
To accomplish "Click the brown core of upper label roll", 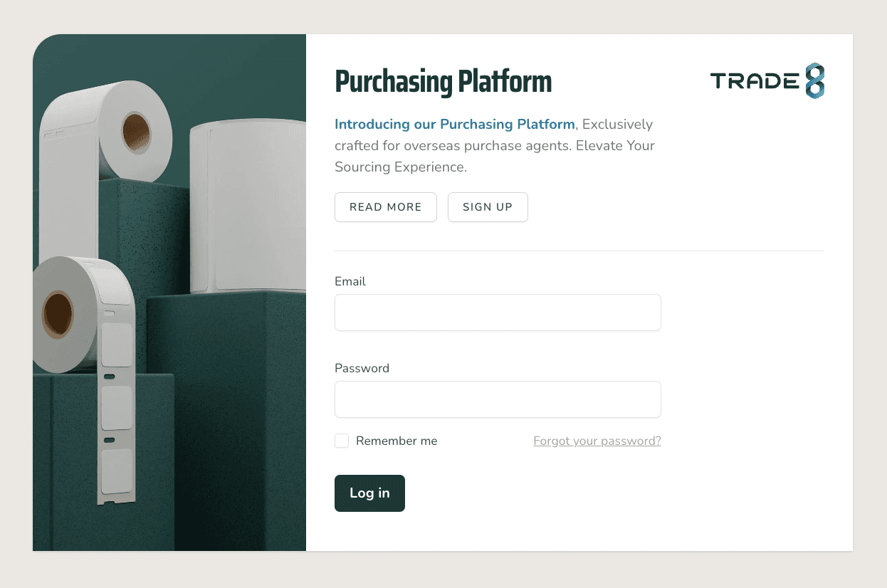I will [136, 131].
